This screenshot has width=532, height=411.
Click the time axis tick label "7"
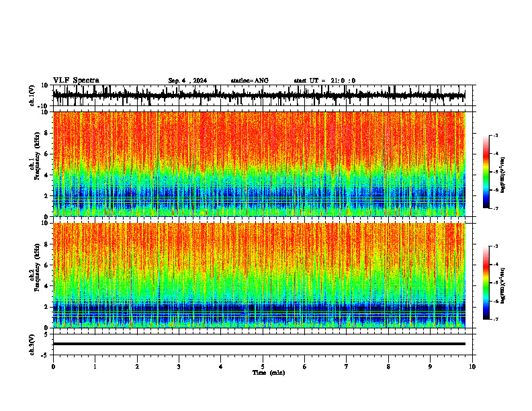click(347, 367)
